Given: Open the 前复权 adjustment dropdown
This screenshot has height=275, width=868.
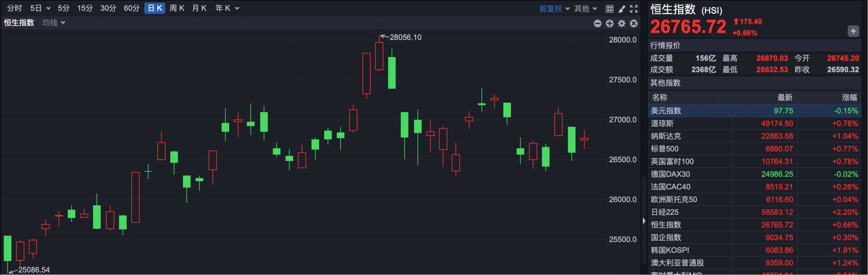Looking at the screenshot, I should click(554, 9).
